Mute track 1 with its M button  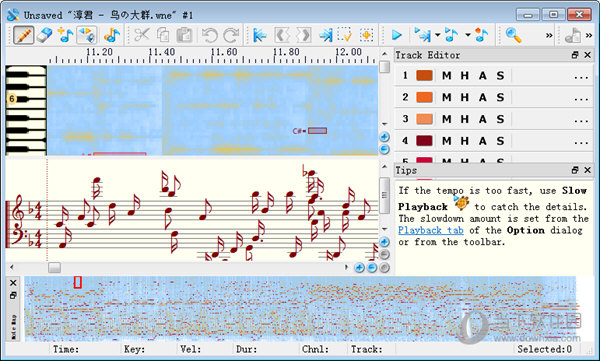(x=446, y=75)
